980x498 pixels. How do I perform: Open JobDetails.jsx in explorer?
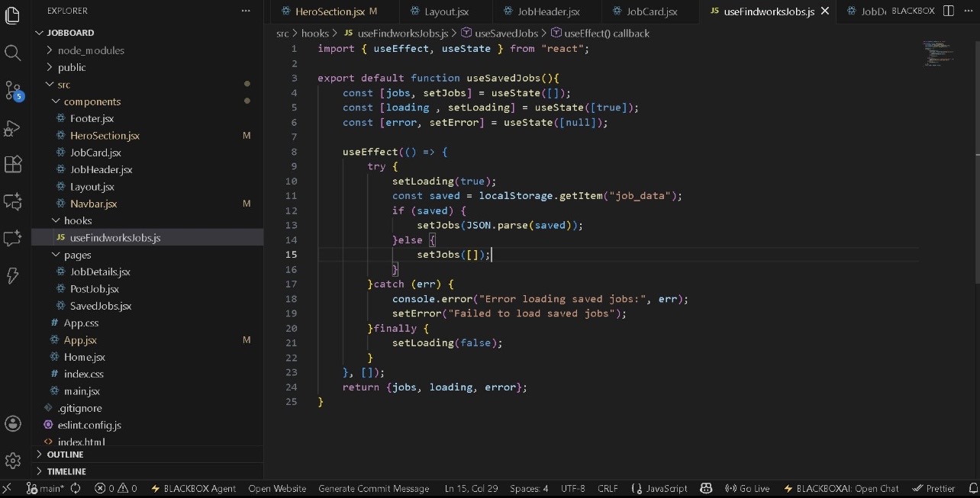pyautogui.click(x=147, y=271)
